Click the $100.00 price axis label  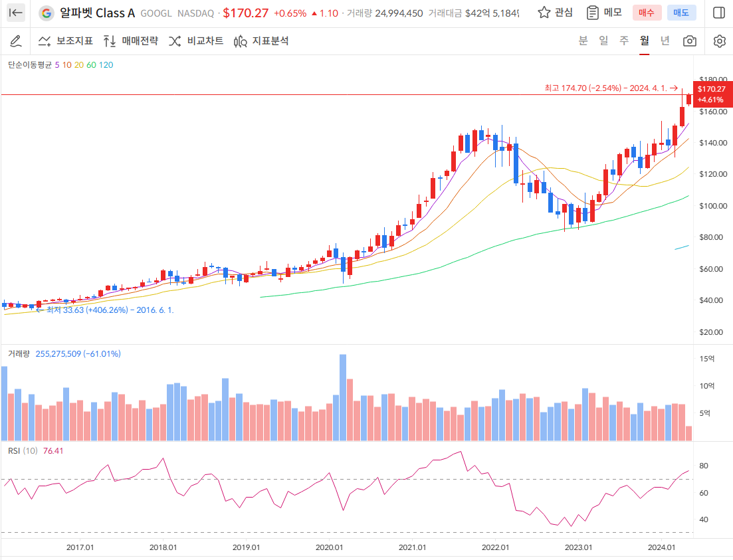click(713, 206)
